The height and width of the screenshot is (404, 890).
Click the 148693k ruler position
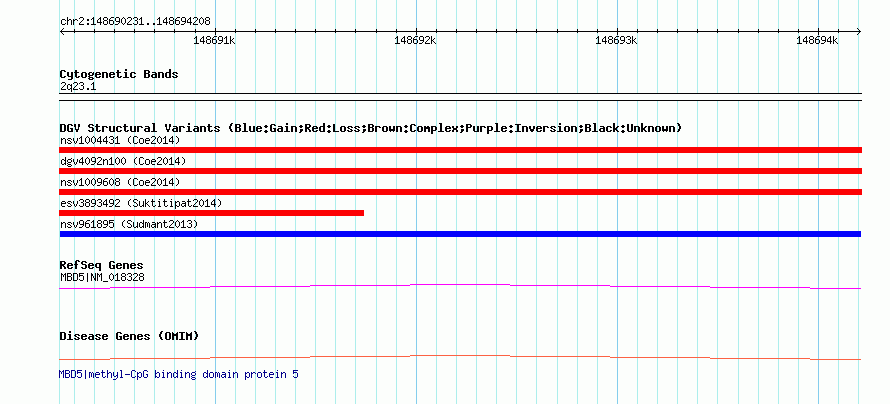point(616,41)
